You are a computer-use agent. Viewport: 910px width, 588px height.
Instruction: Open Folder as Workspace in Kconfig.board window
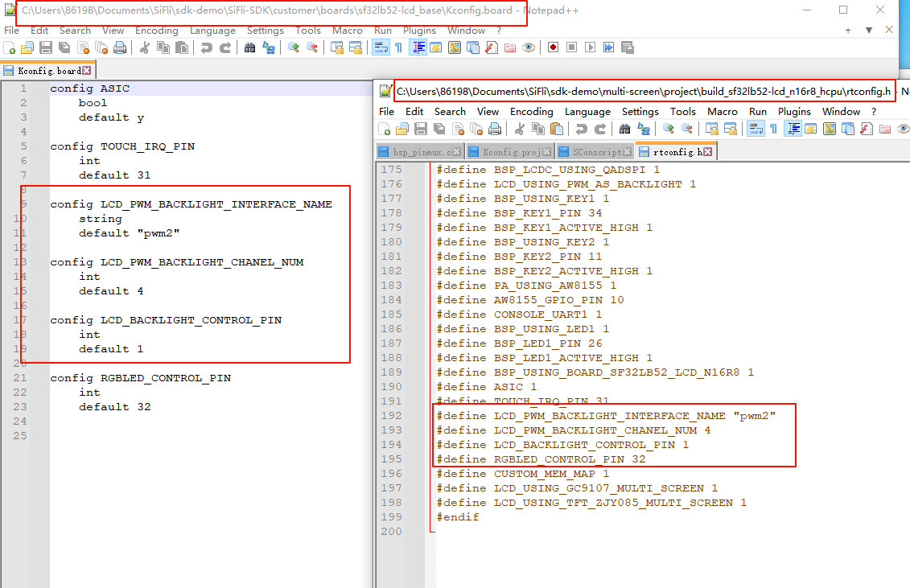pos(510,47)
